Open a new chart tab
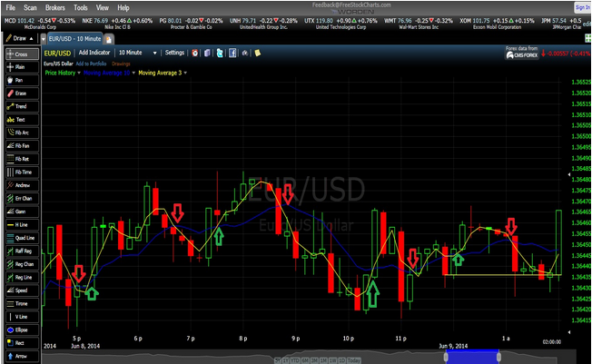This screenshot has width=592, height=364. point(109,39)
